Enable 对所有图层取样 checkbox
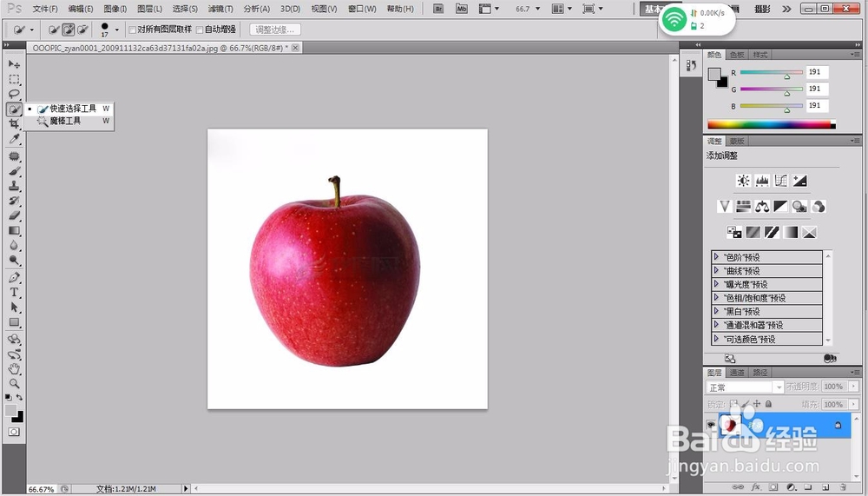This screenshot has width=868, height=496. (x=132, y=30)
